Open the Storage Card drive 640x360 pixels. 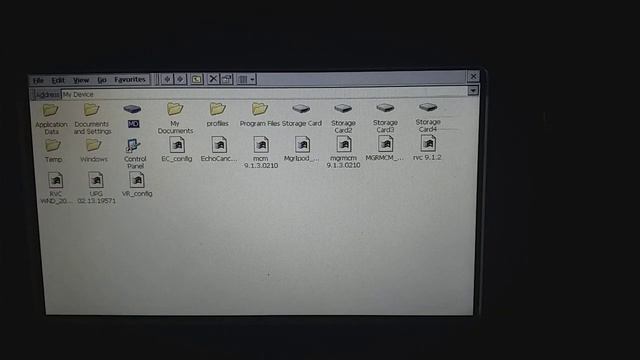tap(302, 114)
